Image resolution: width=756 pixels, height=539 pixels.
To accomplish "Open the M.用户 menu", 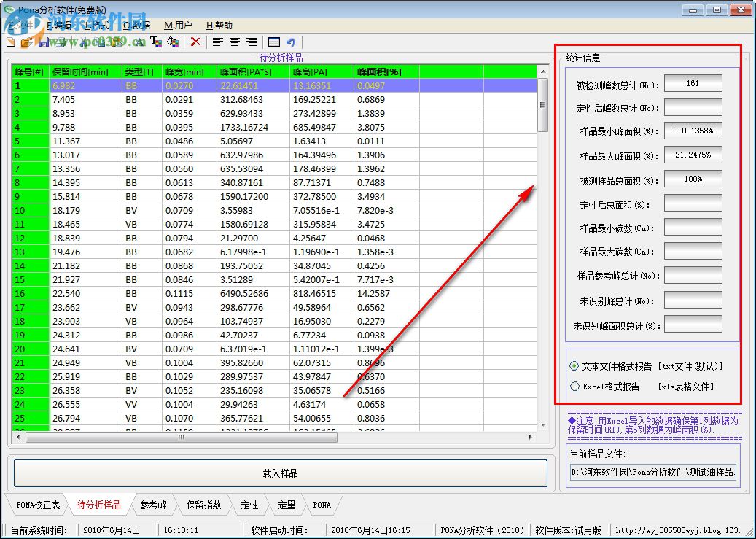I will coord(178,26).
